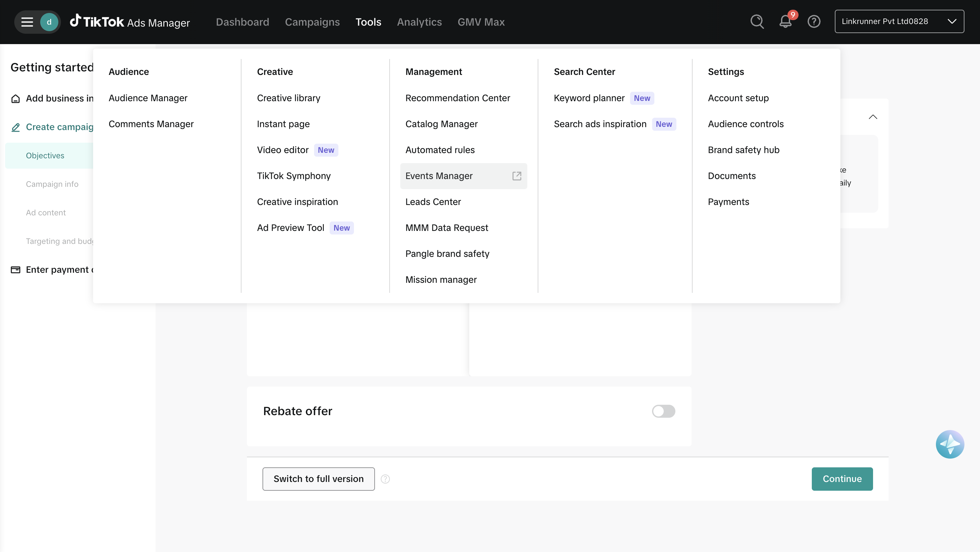Screen dimensions: 980x552
Task: Click the house icon beside Add business info
Action: 15,99
